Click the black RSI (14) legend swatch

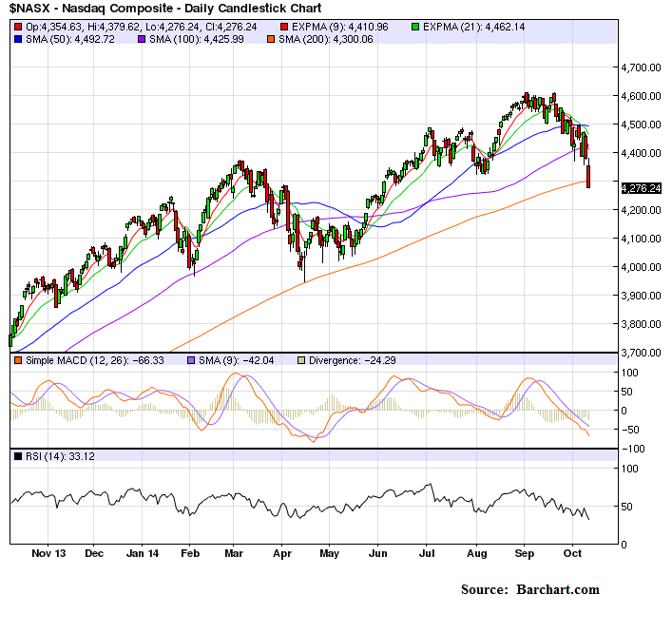pos(17,457)
